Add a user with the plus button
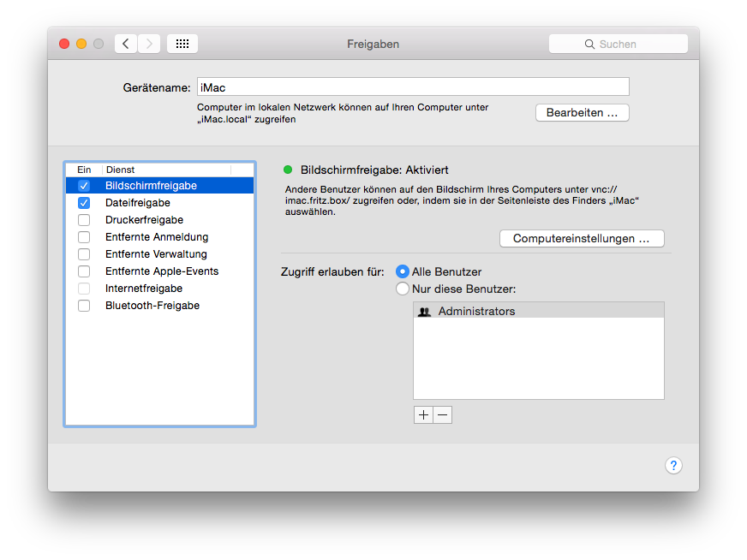Screen dimensions: 747x560 [423, 414]
